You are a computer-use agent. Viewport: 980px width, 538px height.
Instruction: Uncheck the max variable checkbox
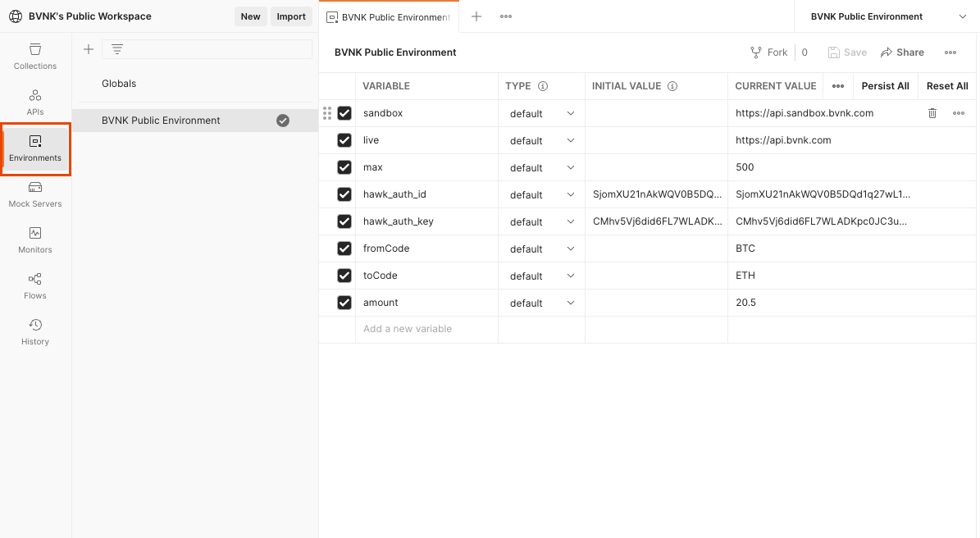tap(344, 166)
